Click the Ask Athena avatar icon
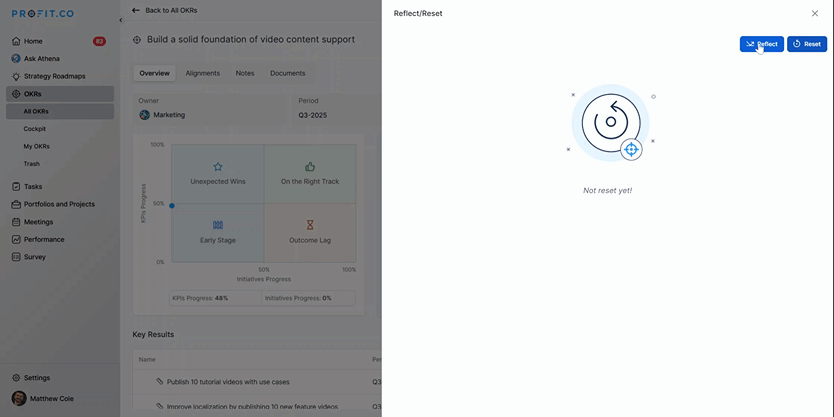The image size is (834, 417). (x=16, y=59)
